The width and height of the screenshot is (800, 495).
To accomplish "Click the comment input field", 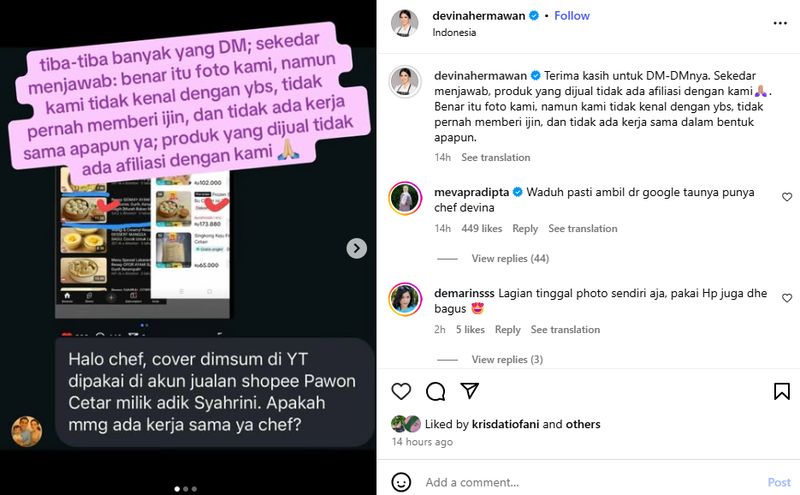I will [592, 482].
